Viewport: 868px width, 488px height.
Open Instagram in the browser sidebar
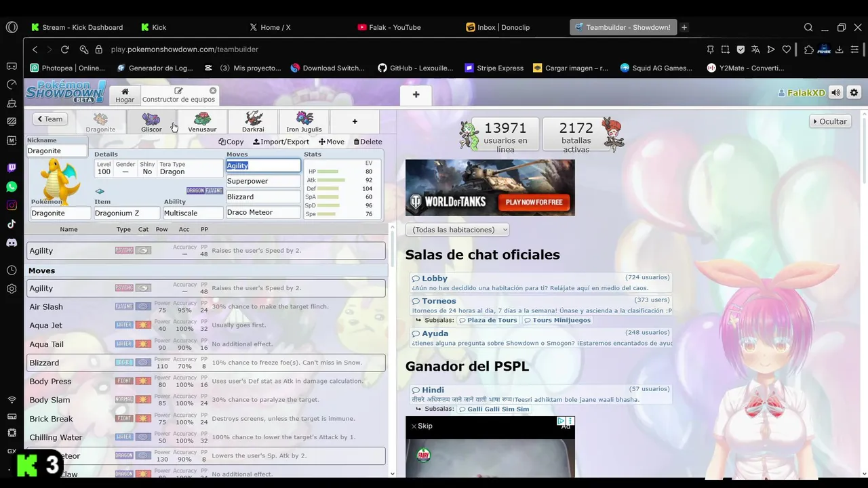pos(12,205)
